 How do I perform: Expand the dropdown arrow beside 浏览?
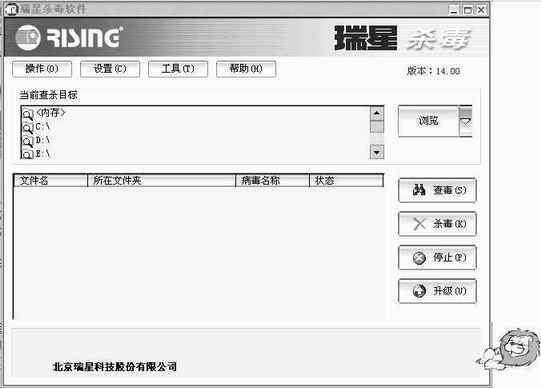pos(466,121)
